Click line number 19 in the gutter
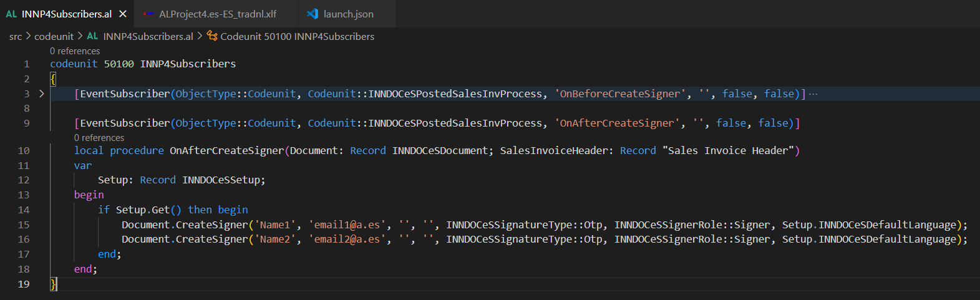The image size is (980, 300). pos(24,284)
